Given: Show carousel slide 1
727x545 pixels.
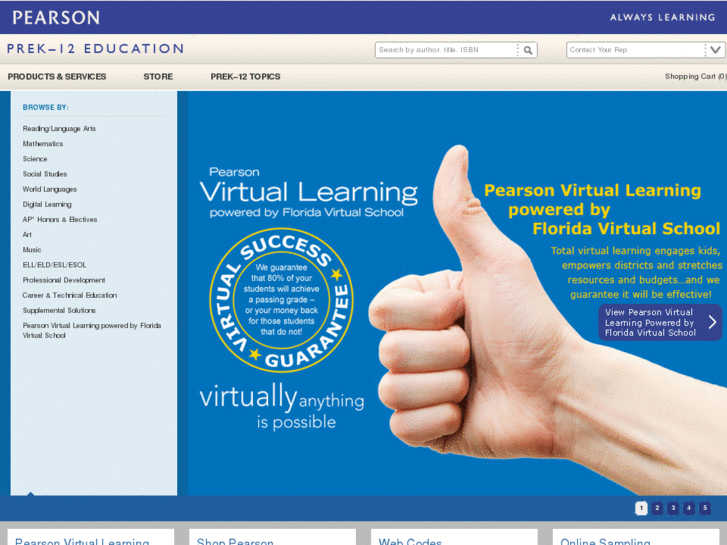Looking at the screenshot, I should [641, 508].
